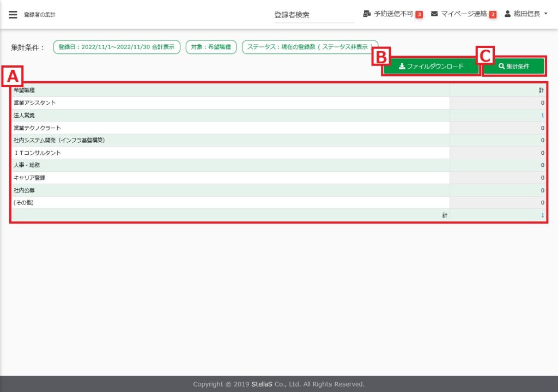The height and width of the screenshot is (392, 558).
Task: Expand the 織田信長 user dropdown arrow
Action: (x=545, y=14)
